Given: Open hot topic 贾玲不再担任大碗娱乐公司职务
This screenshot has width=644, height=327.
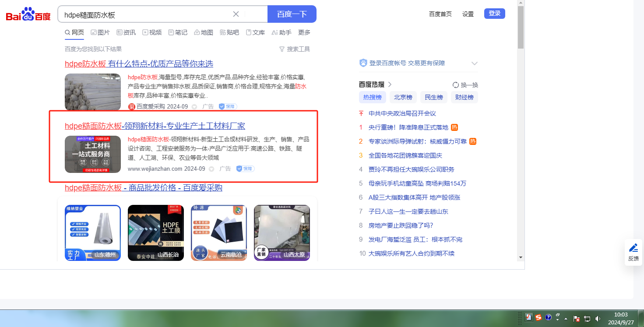Looking at the screenshot, I should (412, 169).
